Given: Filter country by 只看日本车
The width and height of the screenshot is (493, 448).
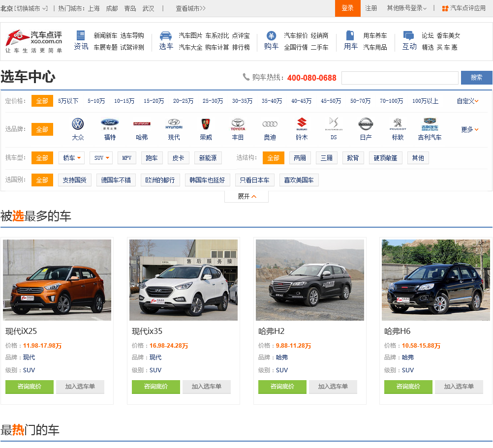Looking at the screenshot, I should click(x=255, y=180).
